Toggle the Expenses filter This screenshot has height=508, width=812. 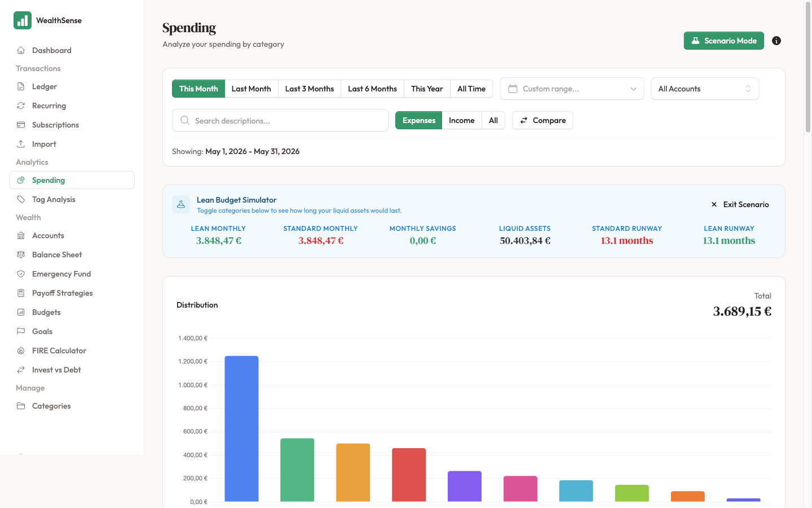(x=419, y=120)
